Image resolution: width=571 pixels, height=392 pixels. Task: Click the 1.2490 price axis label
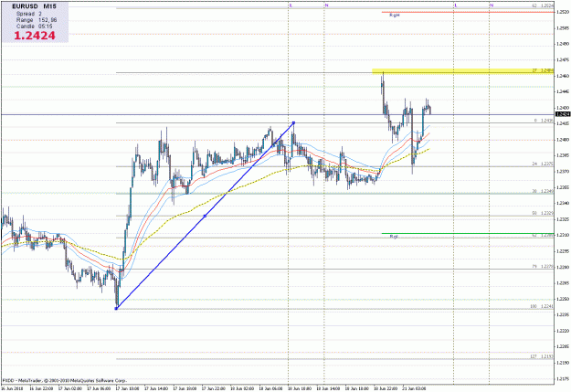tap(563, 44)
